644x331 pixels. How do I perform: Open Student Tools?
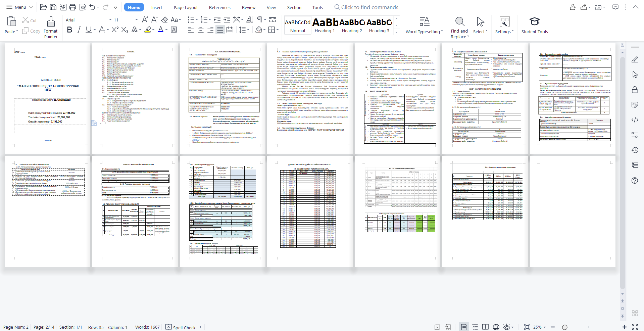(x=534, y=22)
